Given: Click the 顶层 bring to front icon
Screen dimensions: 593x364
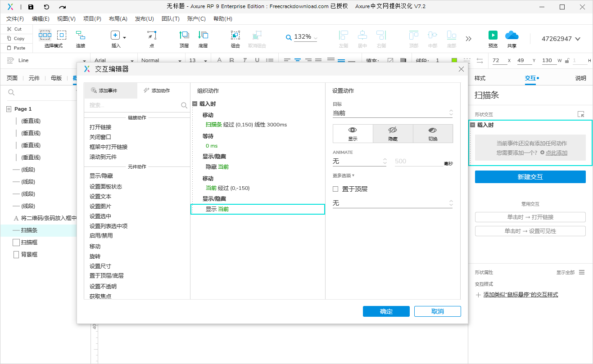Looking at the screenshot, I should click(184, 35).
